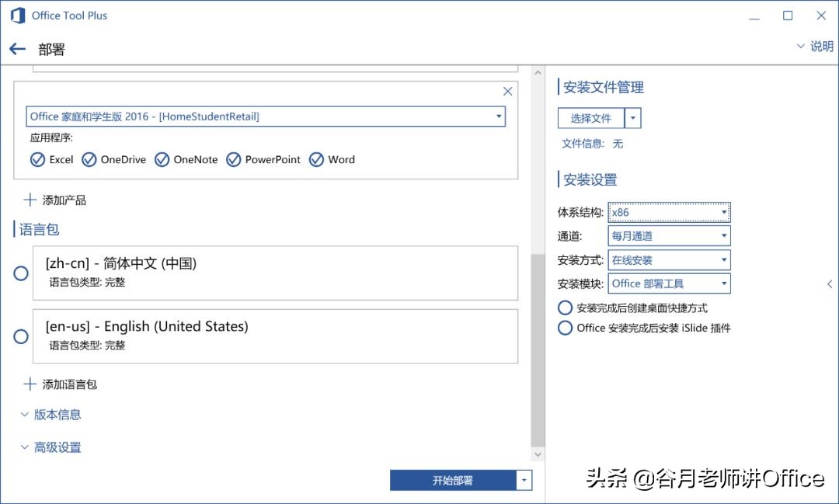Enable 安装完成后创建桌面快捷方式 option
839x504 pixels.
565,308
